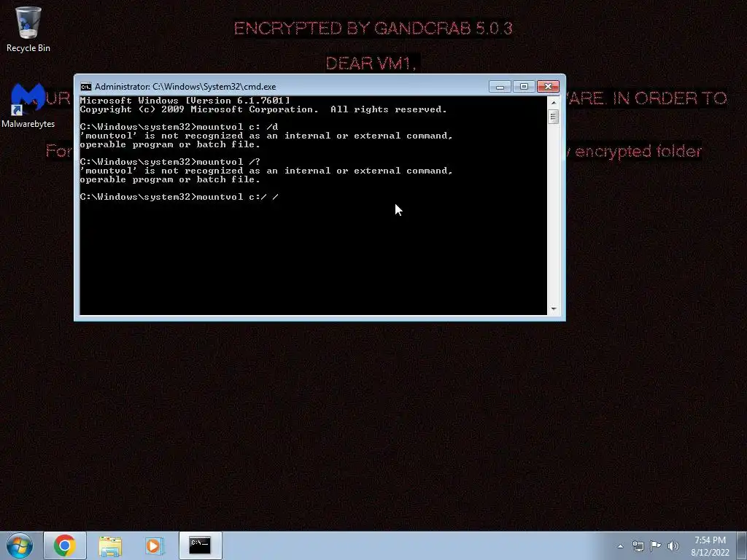Close the Administrator cmd.exe window
747x560 pixels.
[548, 87]
